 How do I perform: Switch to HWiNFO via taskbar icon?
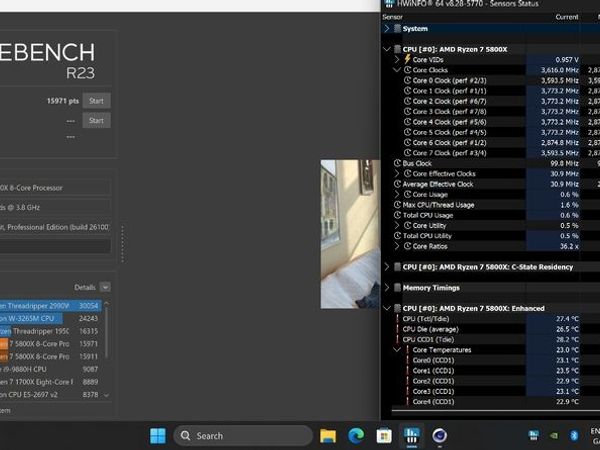tap(412, 435)
